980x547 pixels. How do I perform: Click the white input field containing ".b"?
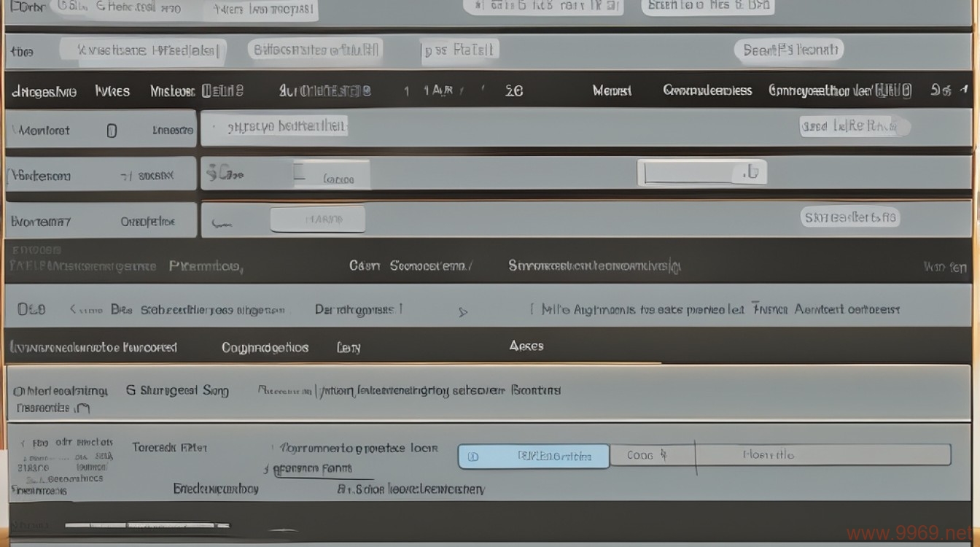point(702,172)
